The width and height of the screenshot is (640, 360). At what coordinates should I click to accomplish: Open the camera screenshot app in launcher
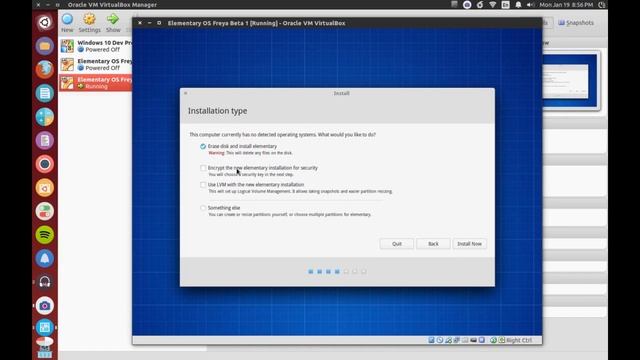(45, 306)
